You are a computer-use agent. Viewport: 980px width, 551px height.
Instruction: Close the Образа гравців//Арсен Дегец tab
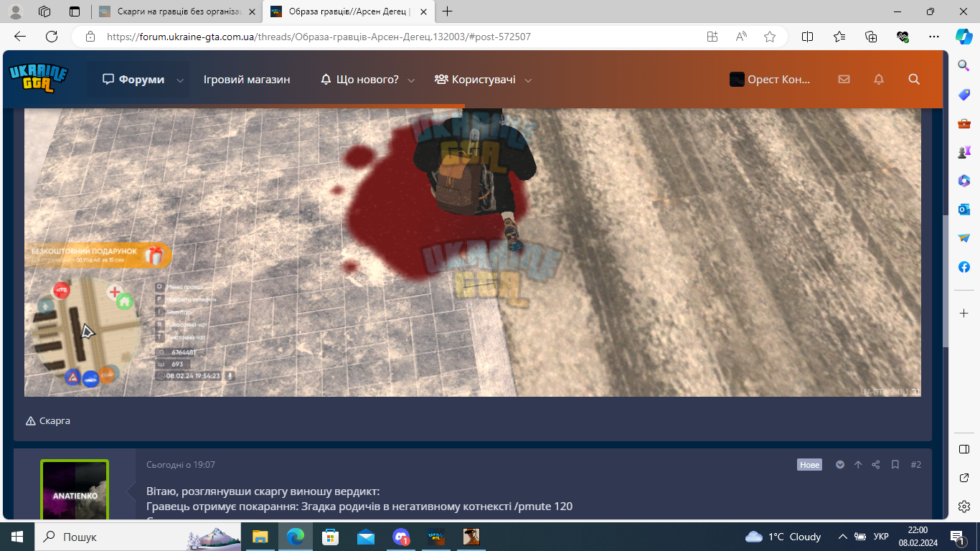pyautogui.click(x=423, y=11)
